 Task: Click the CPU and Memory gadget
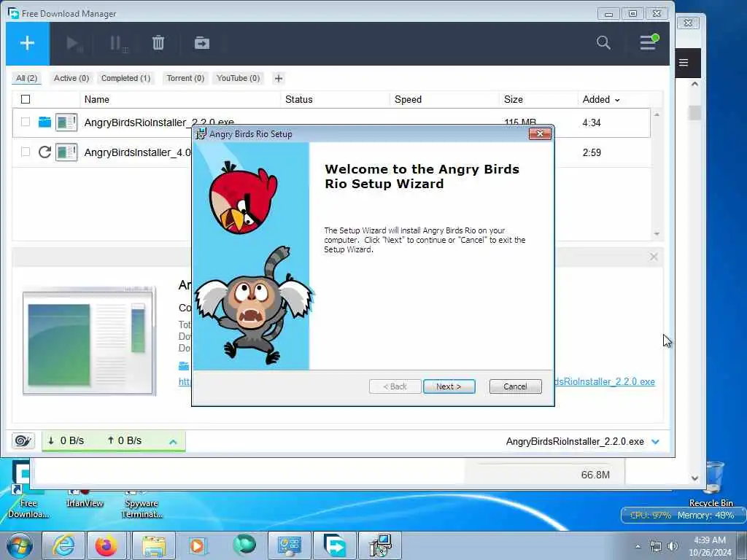681,516
